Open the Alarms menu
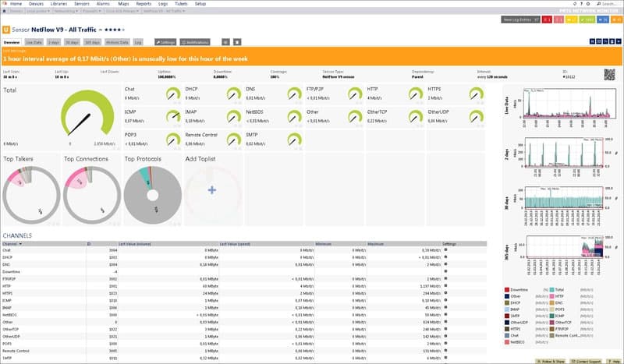Image resolution: width=624 pixels, height=364 pixels. pos(103,4)
